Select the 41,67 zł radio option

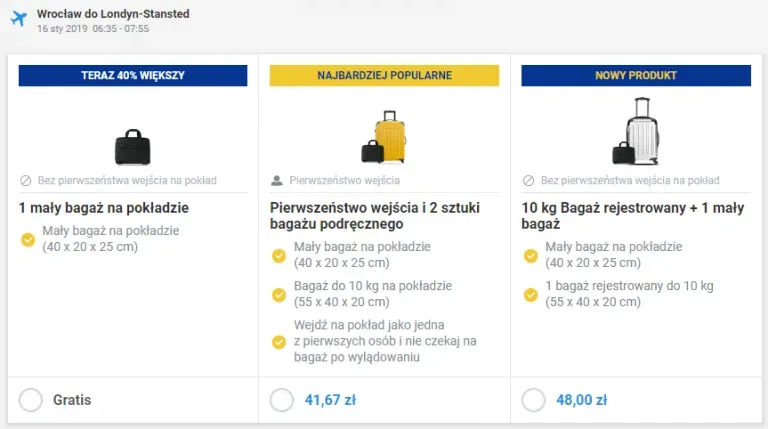point(282,400)
